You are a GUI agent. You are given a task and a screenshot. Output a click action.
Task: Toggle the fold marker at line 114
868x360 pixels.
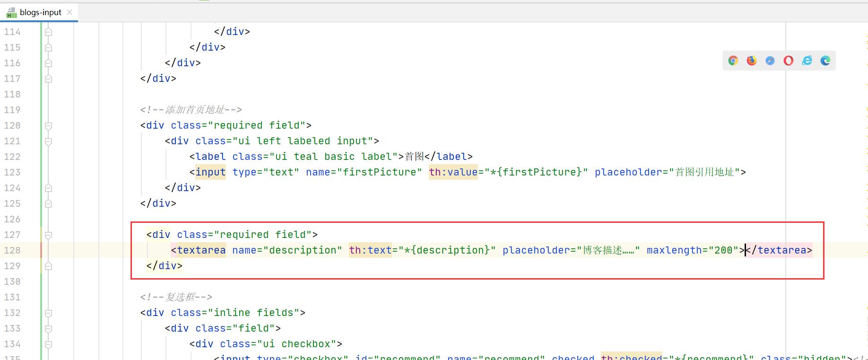point(48,32)
